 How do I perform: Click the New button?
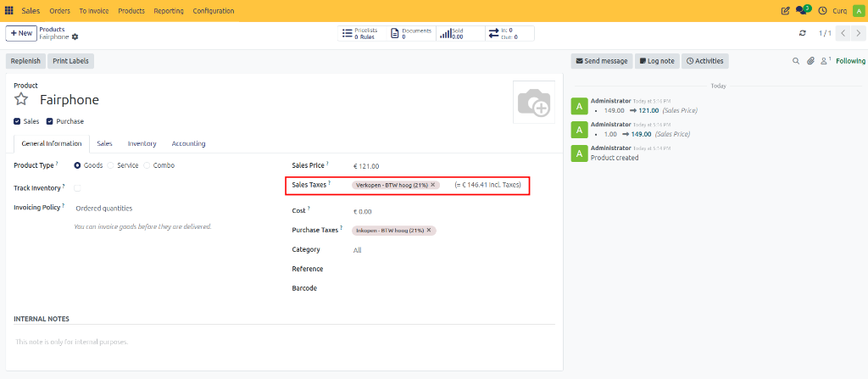[x=21, y=33]
